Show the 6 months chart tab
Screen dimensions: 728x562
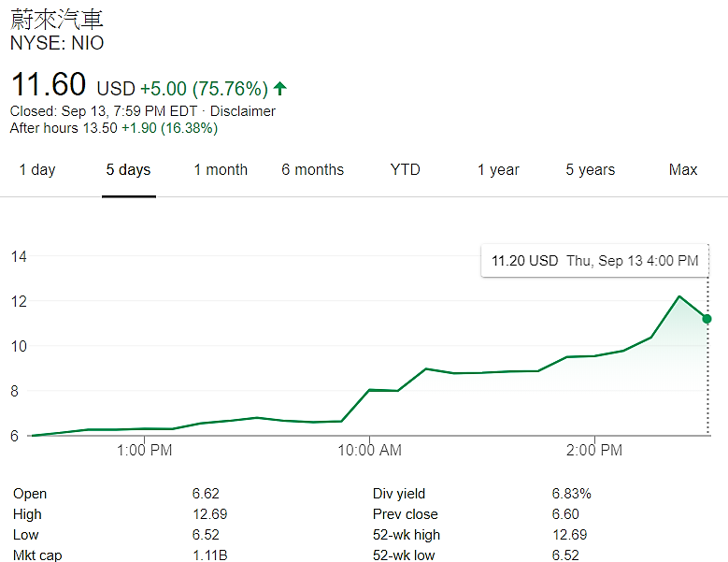click(312, 170)
